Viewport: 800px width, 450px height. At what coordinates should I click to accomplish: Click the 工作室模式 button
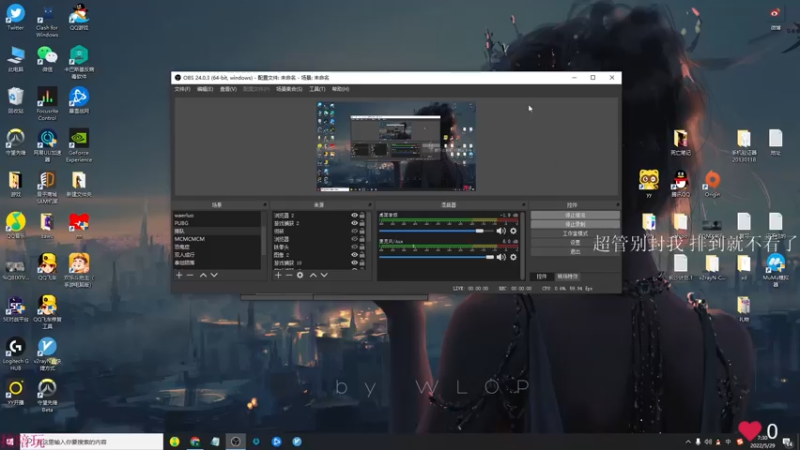[575, 234]
